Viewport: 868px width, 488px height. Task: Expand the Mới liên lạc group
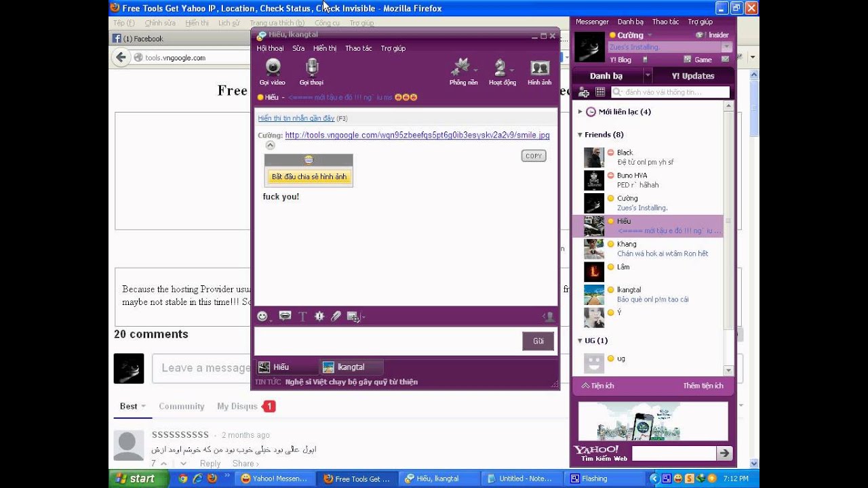point(580,112)
